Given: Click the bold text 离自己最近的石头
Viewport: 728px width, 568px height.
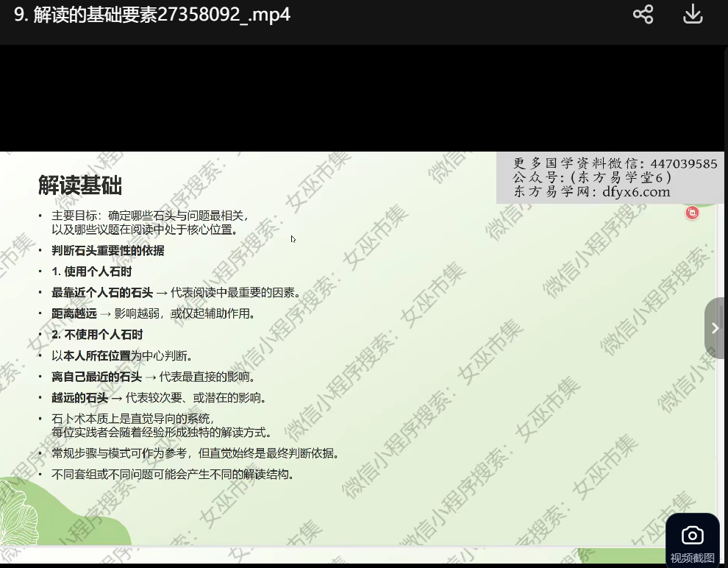Looking at the screenshot, I should pos(96,377).
